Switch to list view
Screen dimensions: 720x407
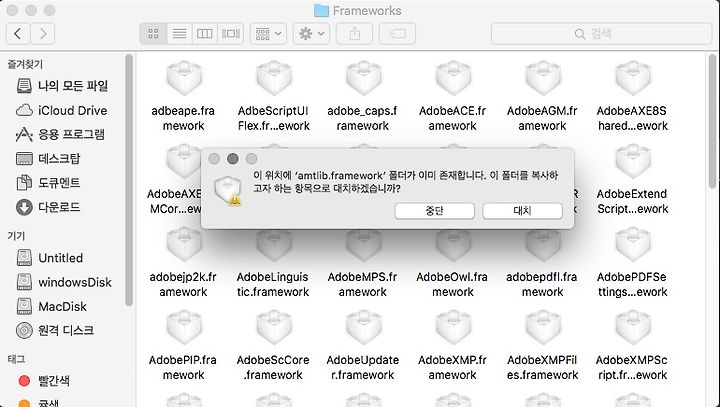tap(179, 34)
